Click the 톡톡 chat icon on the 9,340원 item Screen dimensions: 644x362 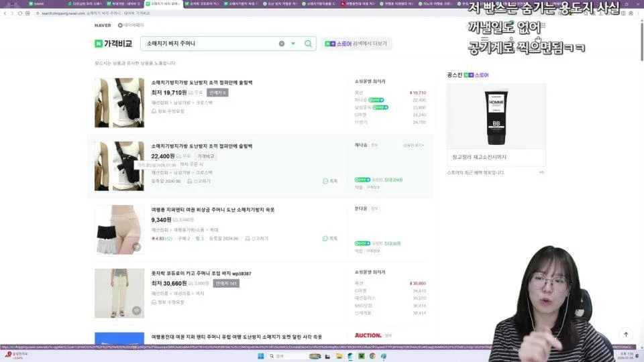330,239
